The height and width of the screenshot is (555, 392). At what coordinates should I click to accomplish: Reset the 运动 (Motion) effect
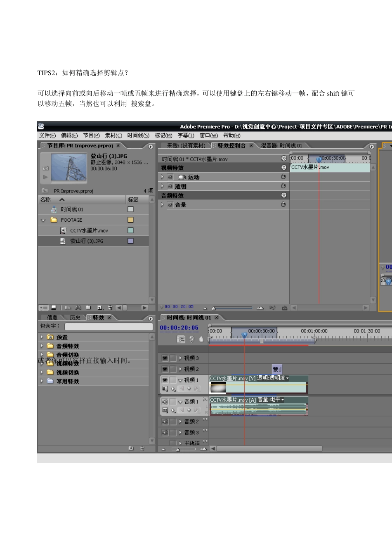[283, 177]
